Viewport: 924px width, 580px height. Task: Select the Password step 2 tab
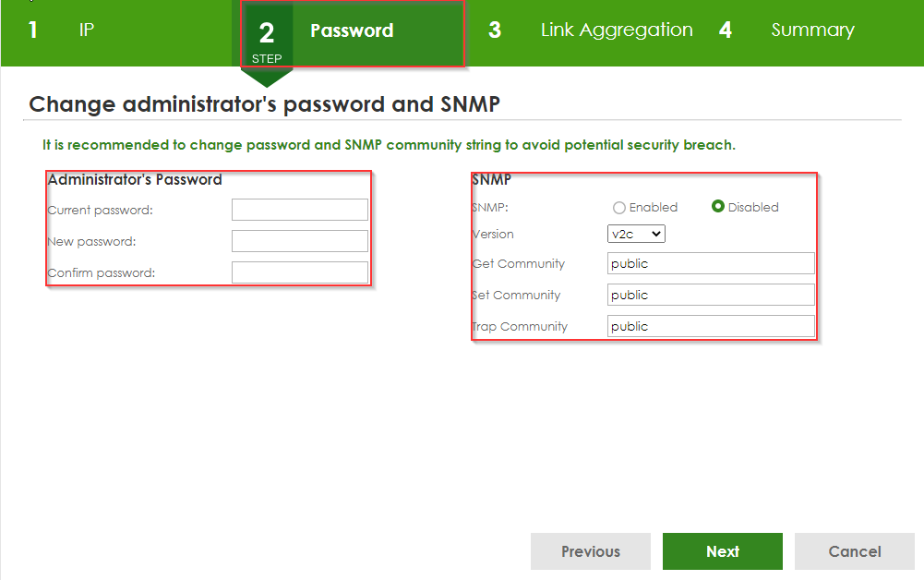click(x=352, y=31)
